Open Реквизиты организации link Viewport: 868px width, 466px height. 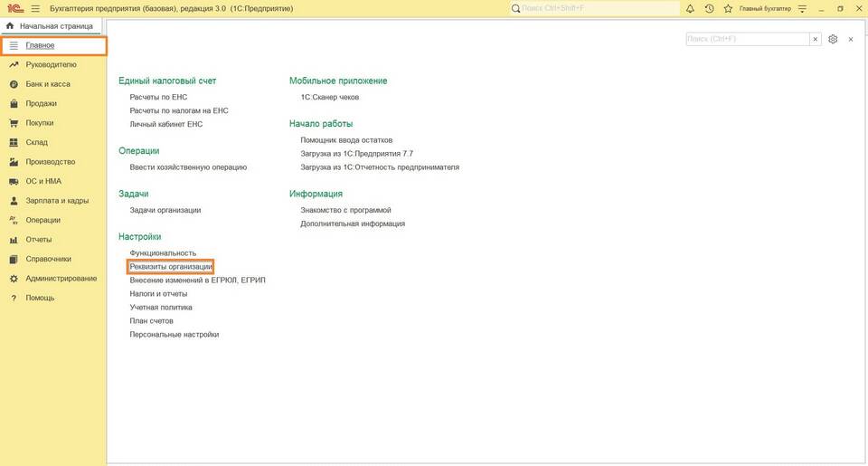pos(171,267)
